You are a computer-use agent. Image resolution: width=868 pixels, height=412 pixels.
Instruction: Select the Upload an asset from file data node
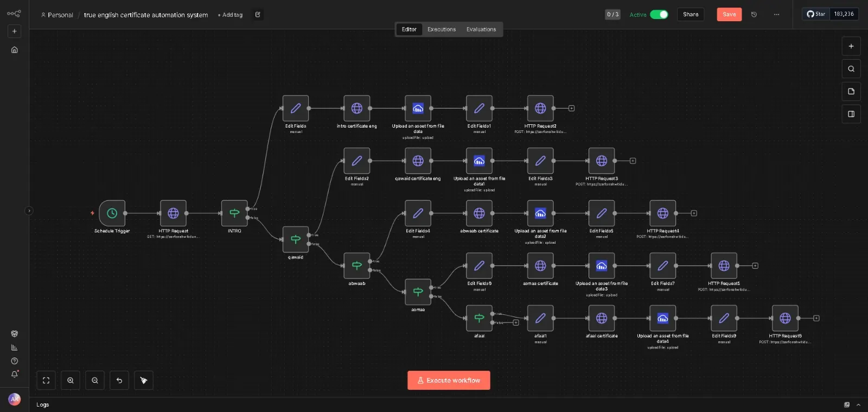coord(418,109)
